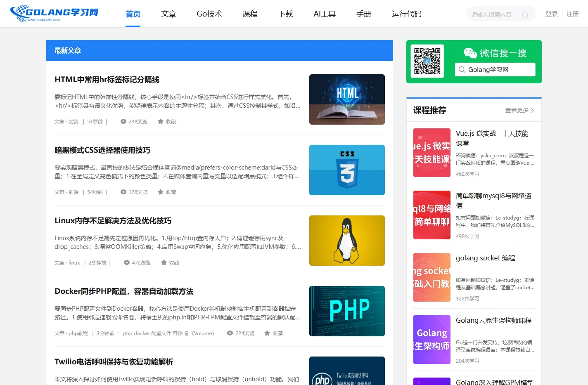Click the favorite star on the Linux内存 article
The height and width of the screenshot is (385, 588).
pos(164,262)
